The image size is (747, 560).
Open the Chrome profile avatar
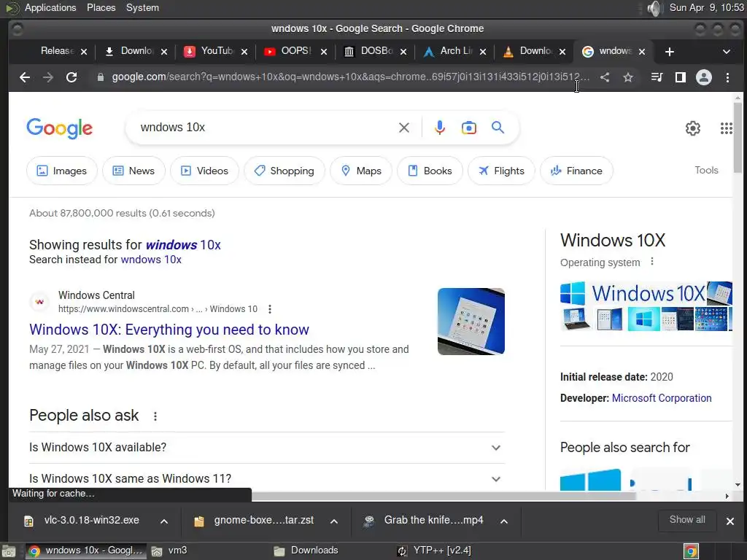tap(704, 77)
